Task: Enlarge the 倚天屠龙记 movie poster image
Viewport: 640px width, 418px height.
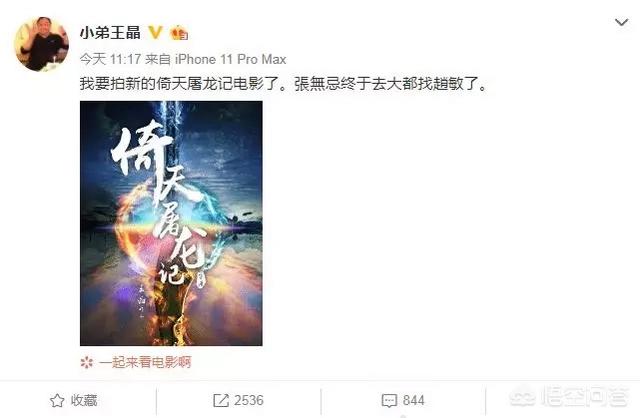Action: pyautogui.click(x=171, y=223)
